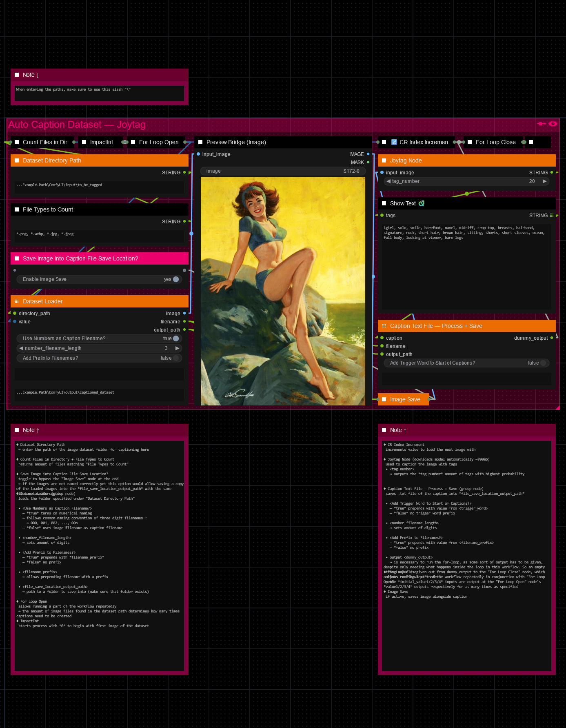Click the Dataset Loader group-node grid icon
This screenshot has width=566, height=728.
pyautogui.click(x=17, y=301)
